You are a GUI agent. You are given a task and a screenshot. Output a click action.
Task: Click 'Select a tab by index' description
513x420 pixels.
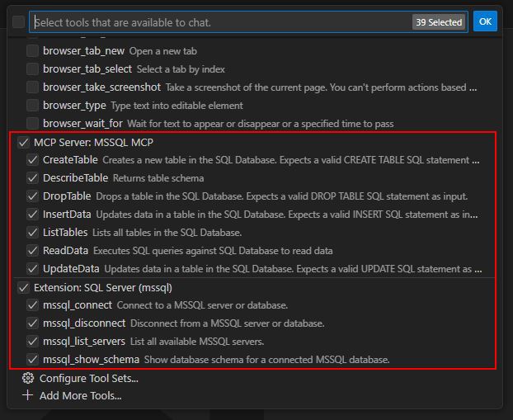(181, 69)
